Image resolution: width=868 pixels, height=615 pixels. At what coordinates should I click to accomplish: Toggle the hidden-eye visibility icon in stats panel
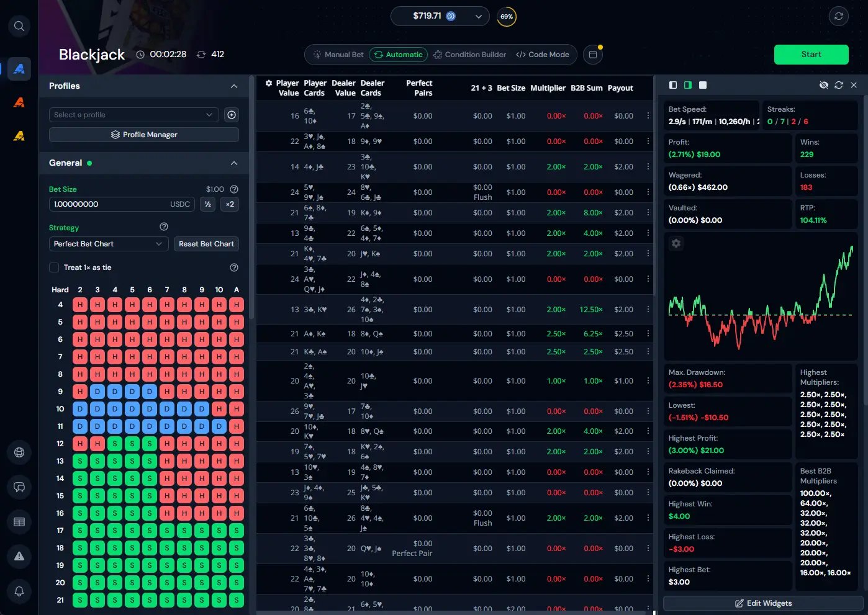(823, 85)
